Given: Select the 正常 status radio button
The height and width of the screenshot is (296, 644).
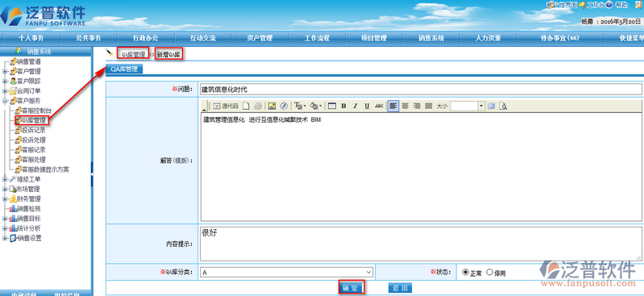Looking at the screenshot, I should pyautogui.click(x=465, y=272).
